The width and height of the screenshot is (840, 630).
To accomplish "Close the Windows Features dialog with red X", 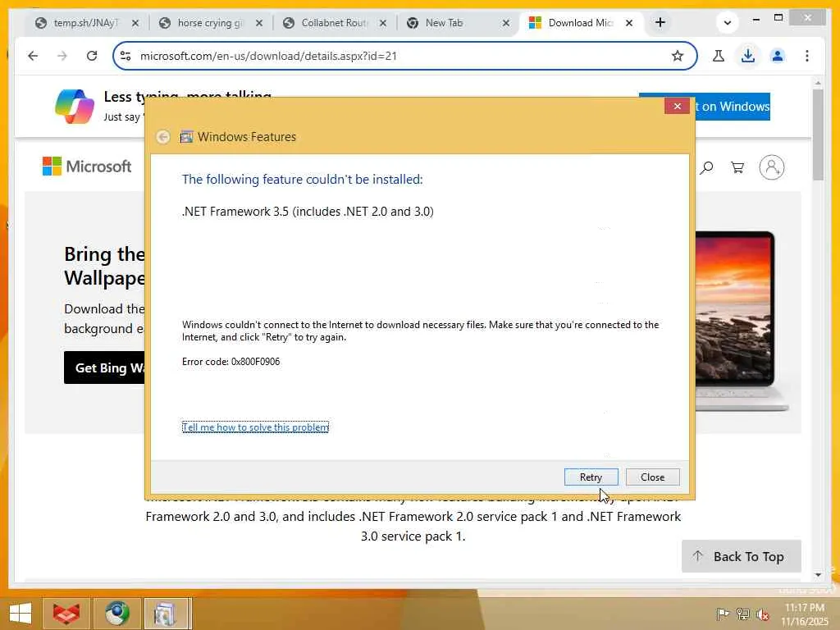I will click(x=677, y=106).
